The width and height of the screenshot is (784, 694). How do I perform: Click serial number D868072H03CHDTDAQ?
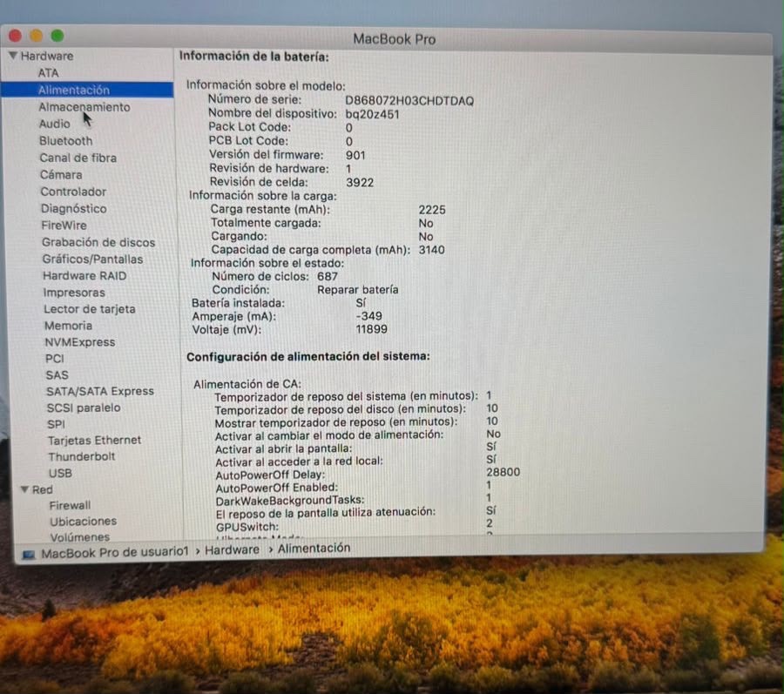(x=409, y=101)
